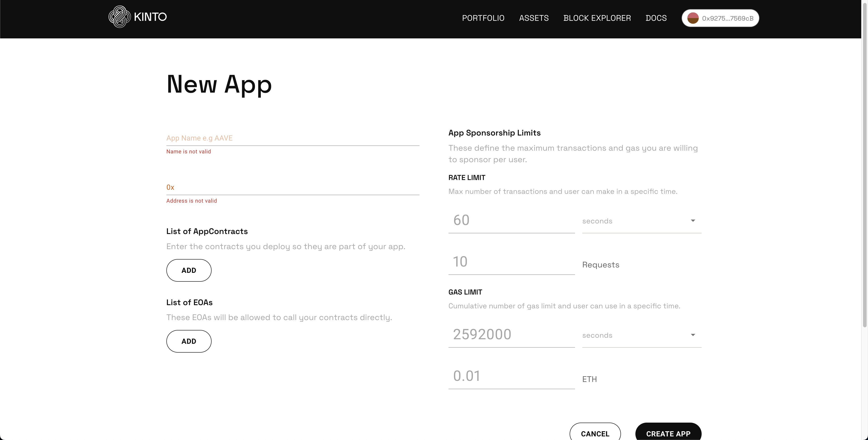
Task: Click the wallet avatar icon
Action: (693, 18)
